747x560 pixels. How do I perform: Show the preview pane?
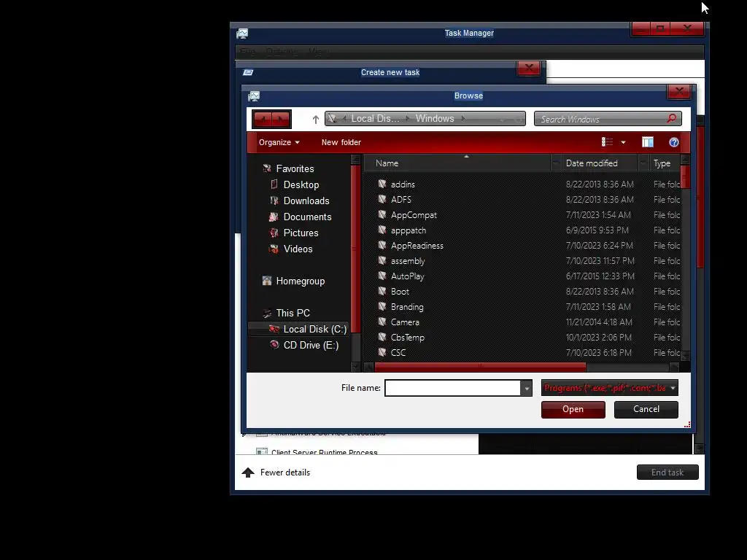click(648, 142)
